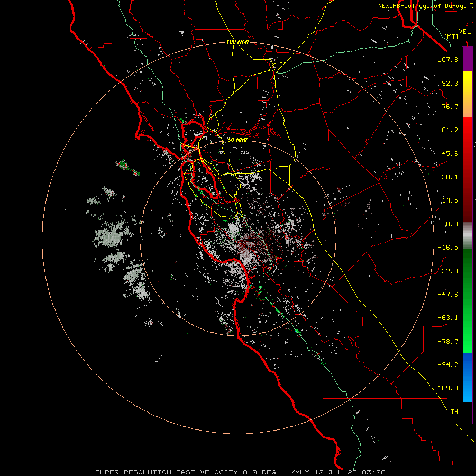Image resolution: width=476 pixels, height=476 pixels.
Task: Click the -63.1 velocity scale value
Action: [448, 318]
